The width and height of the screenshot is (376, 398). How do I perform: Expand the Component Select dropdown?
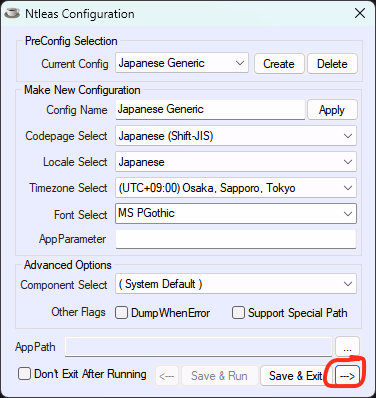(x=236, y=284)
